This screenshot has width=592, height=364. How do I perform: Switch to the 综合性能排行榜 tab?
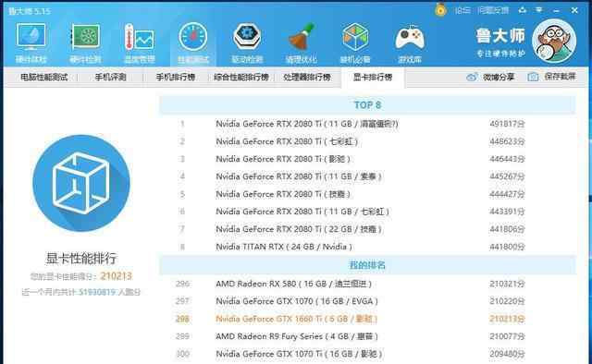point(241,77)
